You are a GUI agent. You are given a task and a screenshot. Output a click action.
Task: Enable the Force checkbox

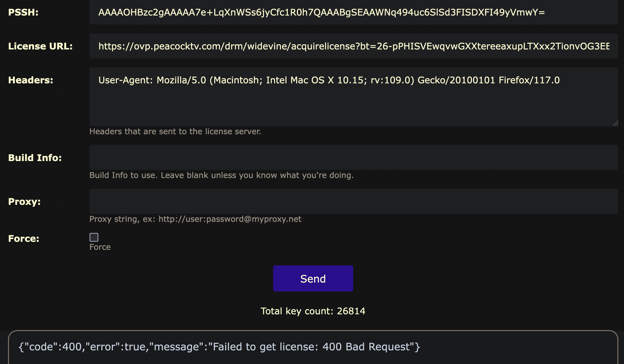pyautogui.click(x=94, y=237)
